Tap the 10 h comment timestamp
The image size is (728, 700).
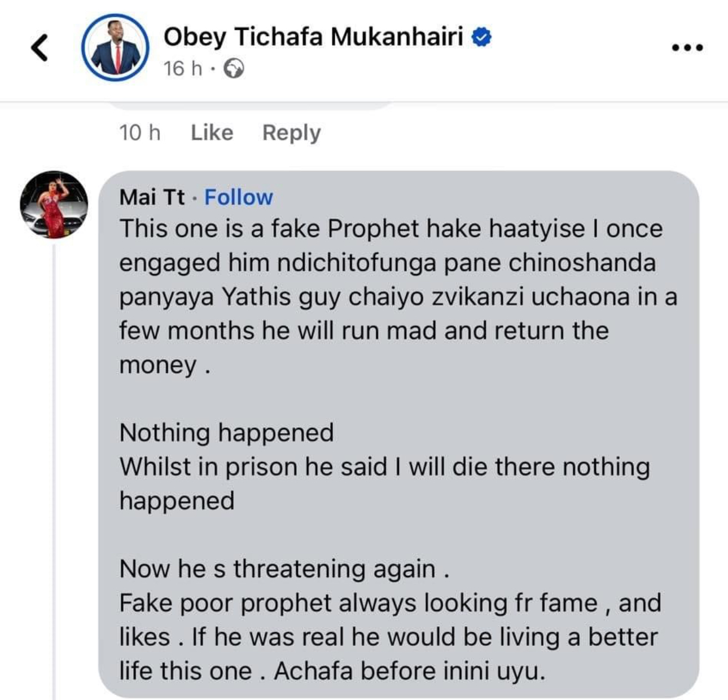pos(139,133)
